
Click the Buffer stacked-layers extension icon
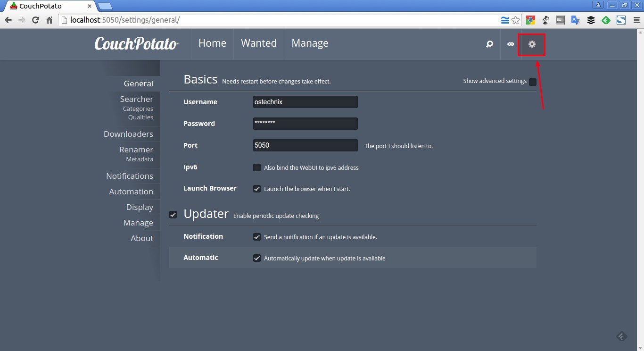click(x=591, y=20)
